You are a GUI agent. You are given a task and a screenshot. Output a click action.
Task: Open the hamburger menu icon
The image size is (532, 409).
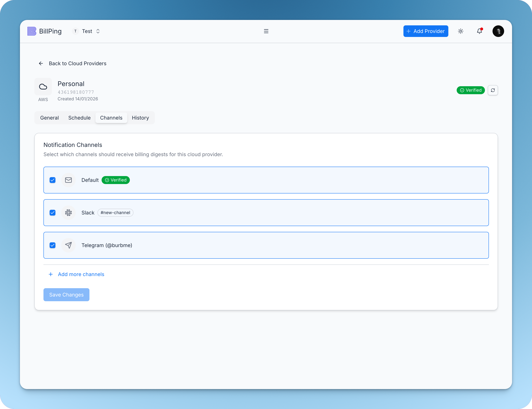[x=266, y=31]
